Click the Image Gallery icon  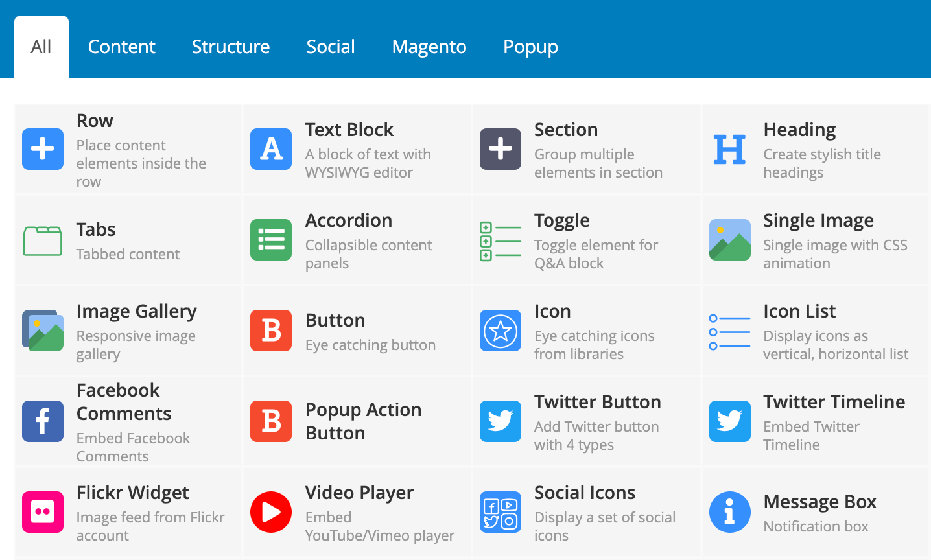click(x=43, y=331)
